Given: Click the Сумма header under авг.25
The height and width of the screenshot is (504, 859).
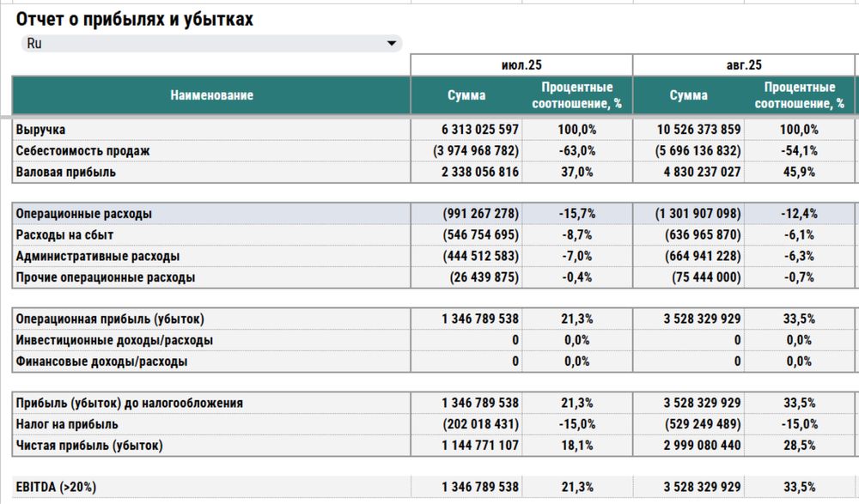Looking at the screenshot, I should click(x=688, y=95).
